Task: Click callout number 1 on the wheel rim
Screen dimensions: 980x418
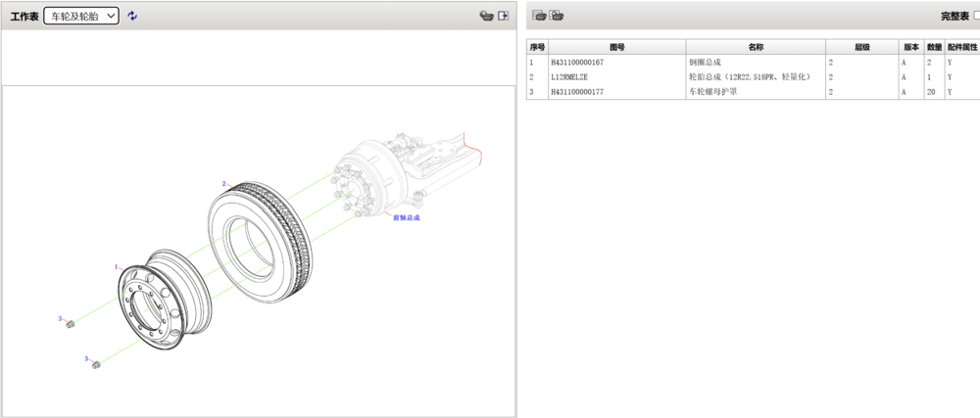Action: pyautogui.click(x=116, y=266)
